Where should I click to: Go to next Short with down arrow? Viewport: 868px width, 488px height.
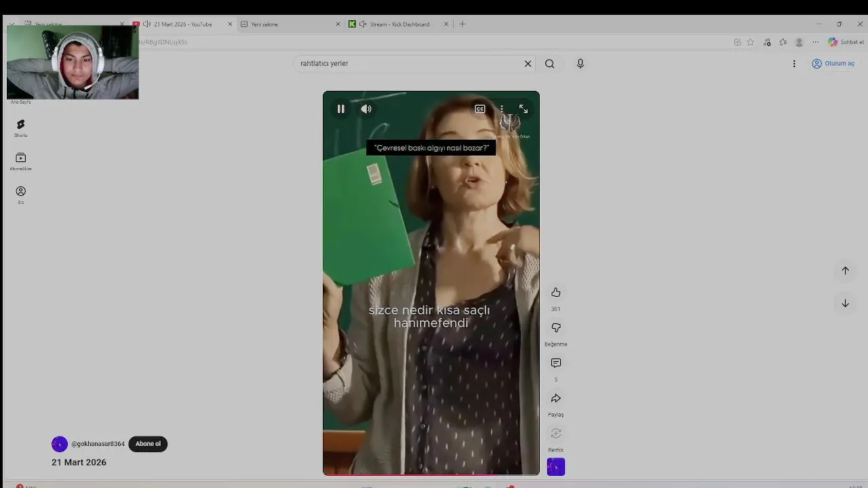846,303
